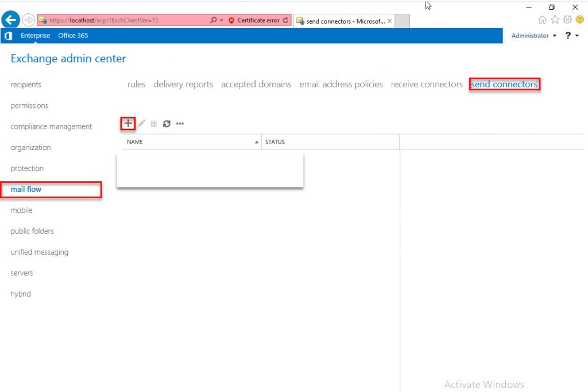
Task: Click the Delete trash can icon
Action: point(154,124)
